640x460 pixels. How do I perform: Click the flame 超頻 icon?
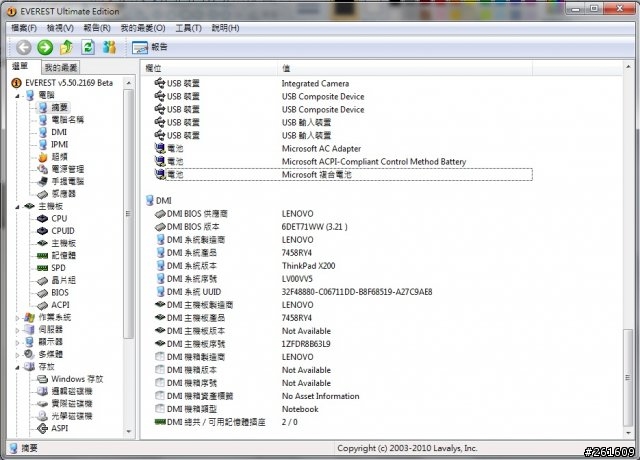43,157
